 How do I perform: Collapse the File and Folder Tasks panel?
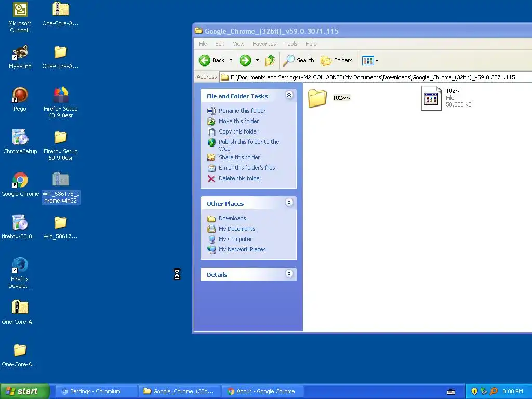click(289, 95)
